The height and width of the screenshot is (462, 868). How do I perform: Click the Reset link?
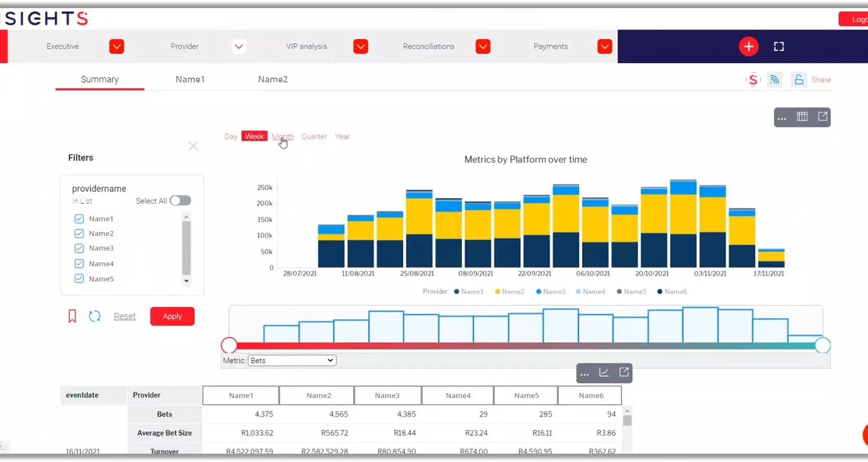click(124, 316)
